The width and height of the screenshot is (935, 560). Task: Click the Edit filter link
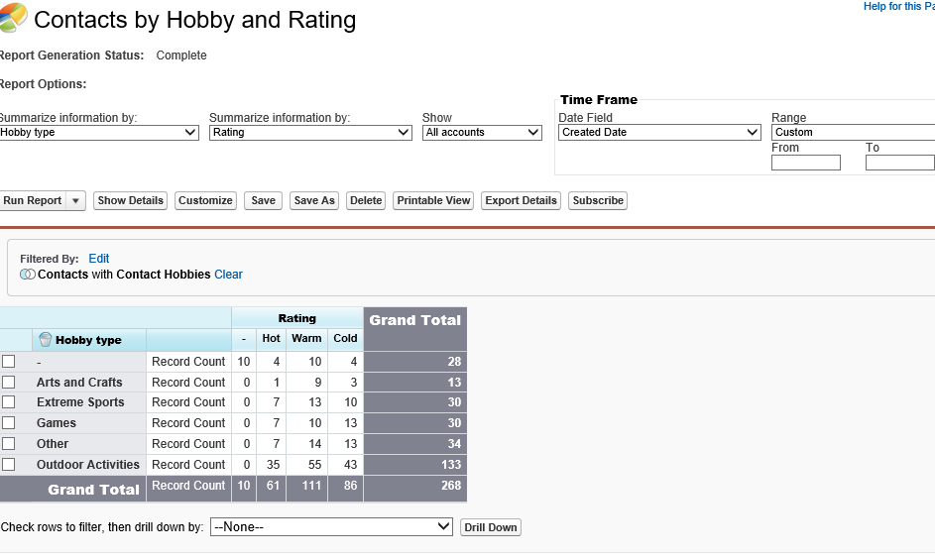coord(99,259)
